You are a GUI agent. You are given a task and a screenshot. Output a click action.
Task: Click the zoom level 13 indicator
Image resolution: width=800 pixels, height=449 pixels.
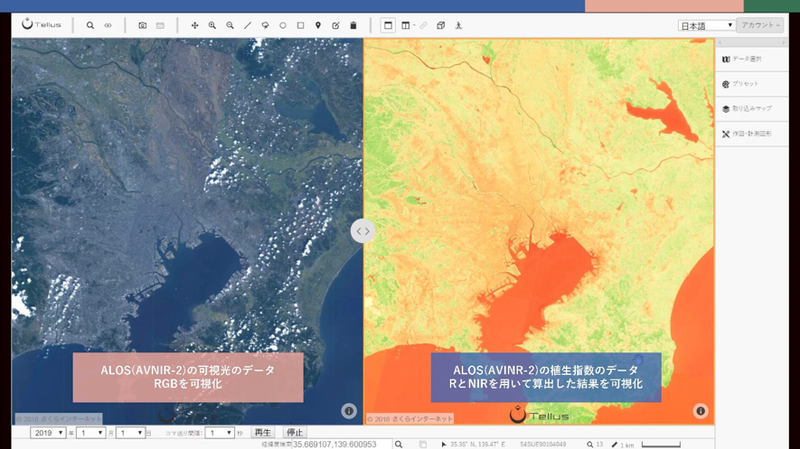[595, 444]
